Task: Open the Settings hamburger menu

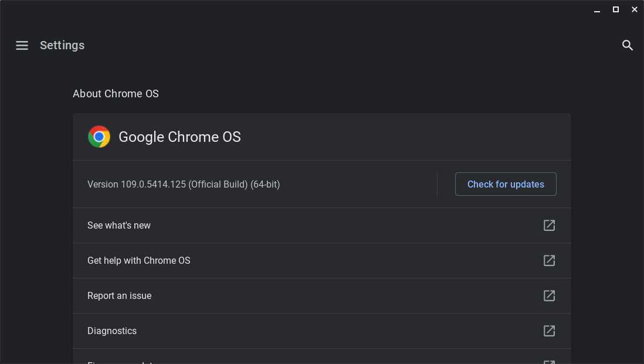Action: coord(22,45)
